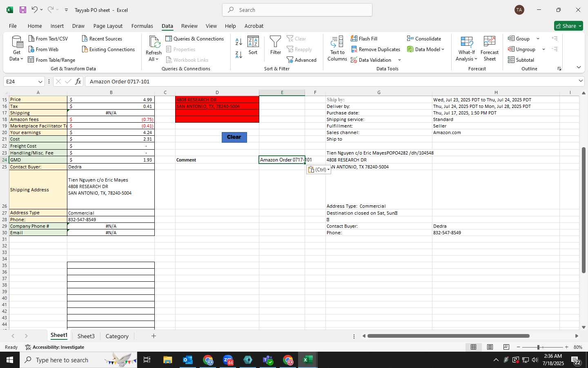Click the horizontal scrollbar thumb
The width and height of the screenshot is (588, 368).
click(x=448, y=336)
